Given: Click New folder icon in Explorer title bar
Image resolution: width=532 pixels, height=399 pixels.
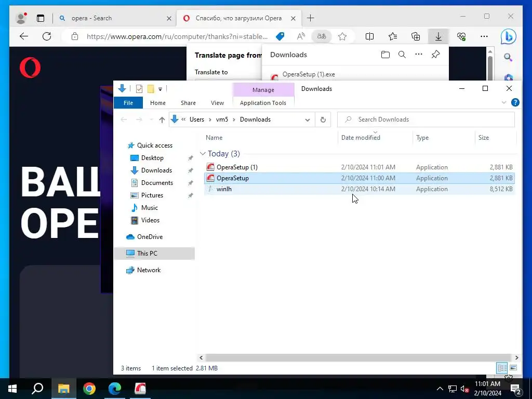Looking at the screenshot, I should coord(151,89).
